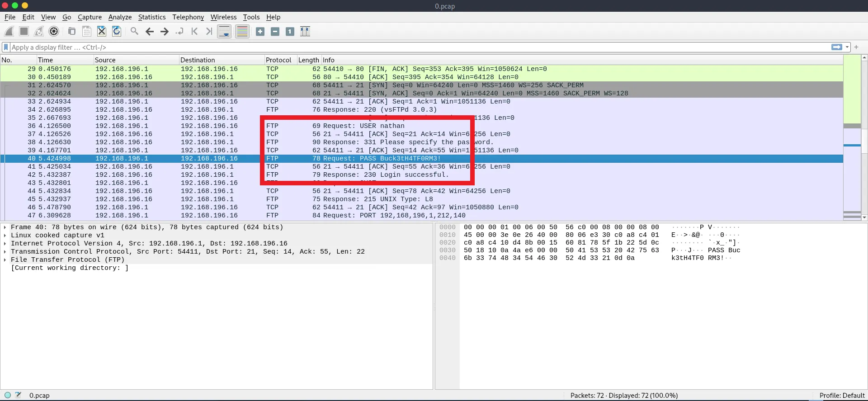Toggle packet list colorization
The image size is (868, 401).
(242, 32)
